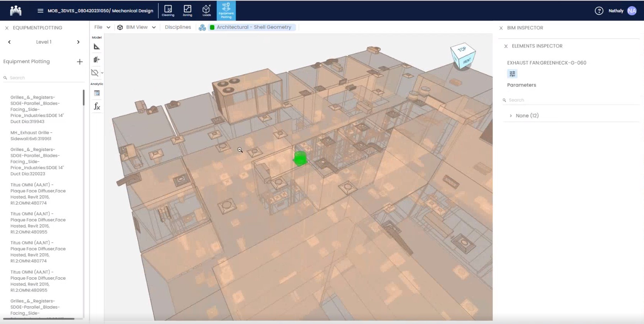644x324 pixels.
Task: Click the TOP face of view cube
Action: click(x=462, y=49)
